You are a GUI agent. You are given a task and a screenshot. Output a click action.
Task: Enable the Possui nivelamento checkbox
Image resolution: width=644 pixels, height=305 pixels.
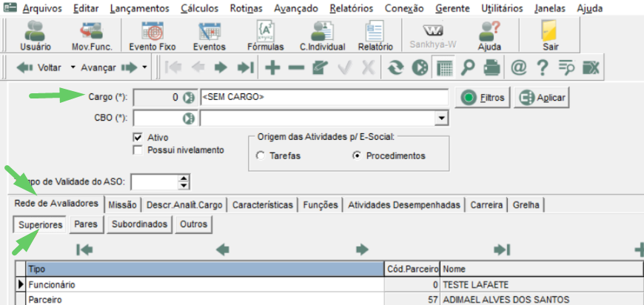pyautogui.click(x=138, y=150)
